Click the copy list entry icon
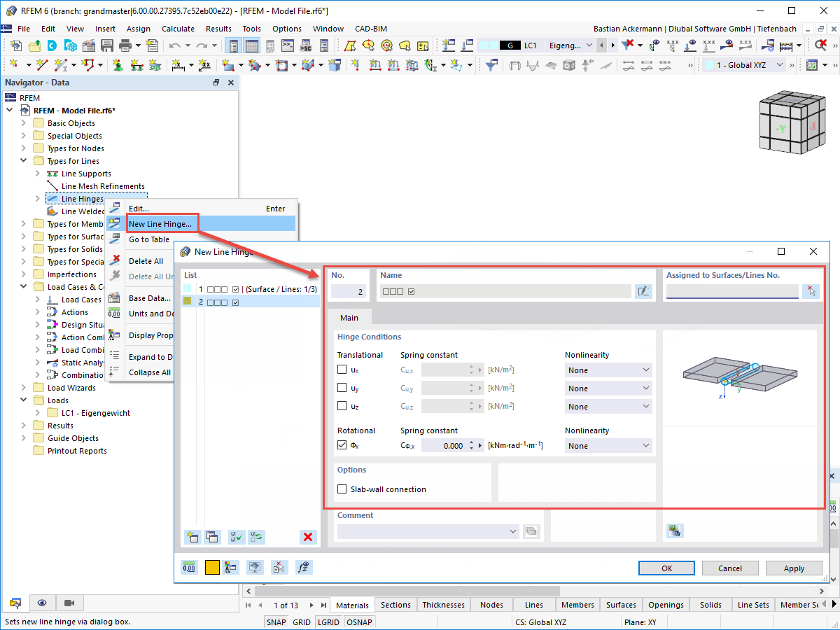The height and width of the screenshot is (630, 840). [x=212, y=537]
